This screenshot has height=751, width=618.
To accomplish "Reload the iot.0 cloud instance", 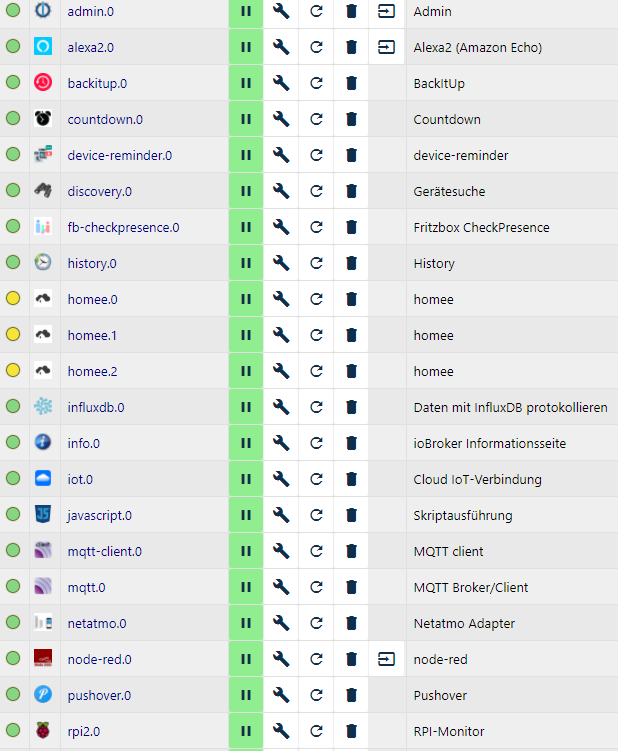I will coord(316,479).
